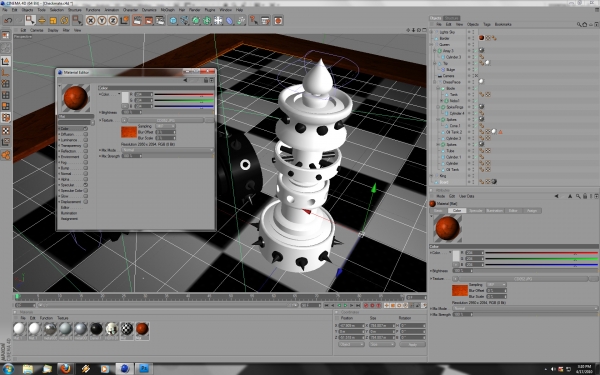
Task: Click the coordinate system icon after Z lock
Action: click(x=124, y=20)
